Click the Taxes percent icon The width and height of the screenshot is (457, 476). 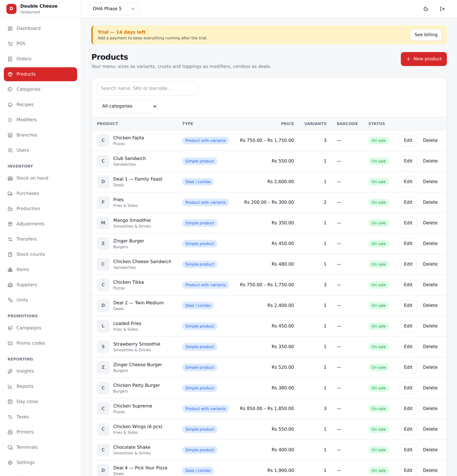[x=10, y=417]
